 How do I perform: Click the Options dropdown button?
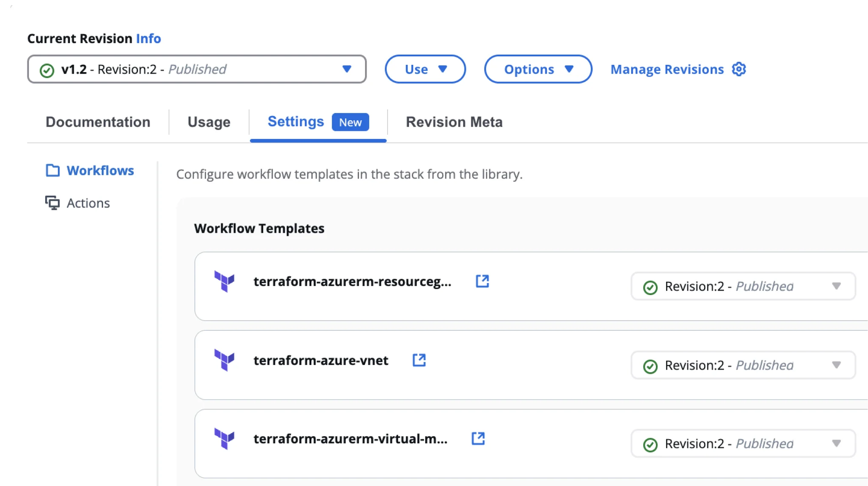(538, 69)
